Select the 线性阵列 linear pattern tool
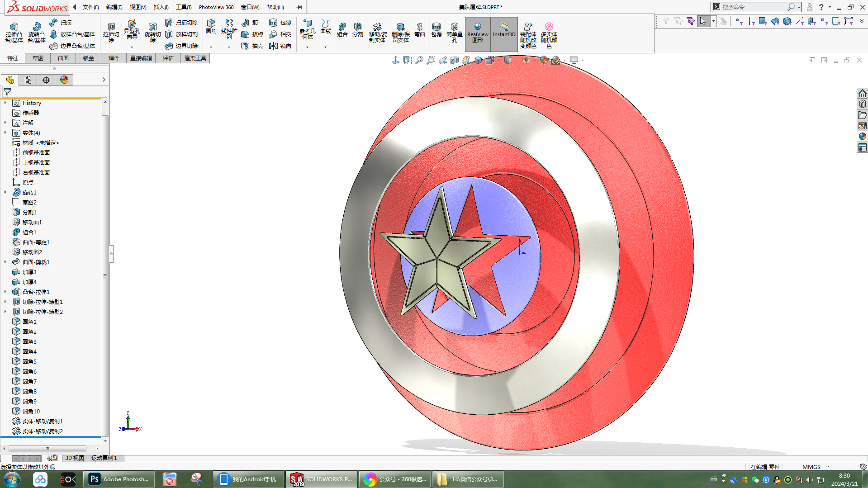This screenshot has width=868, height=488. 229,29
